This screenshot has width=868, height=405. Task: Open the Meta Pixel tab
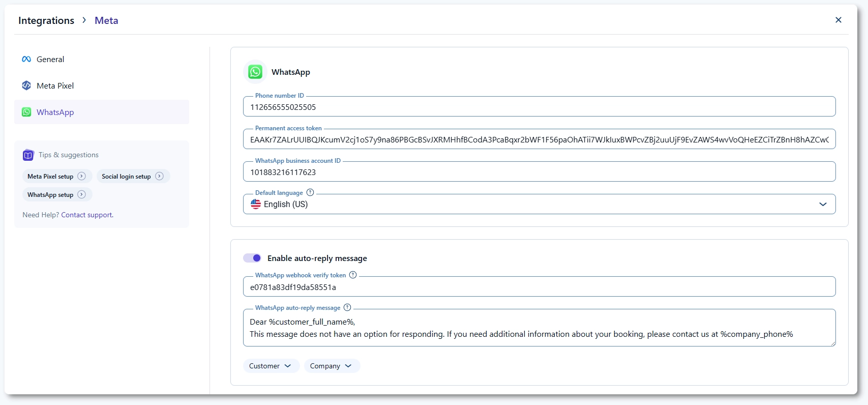click(55, 86)
